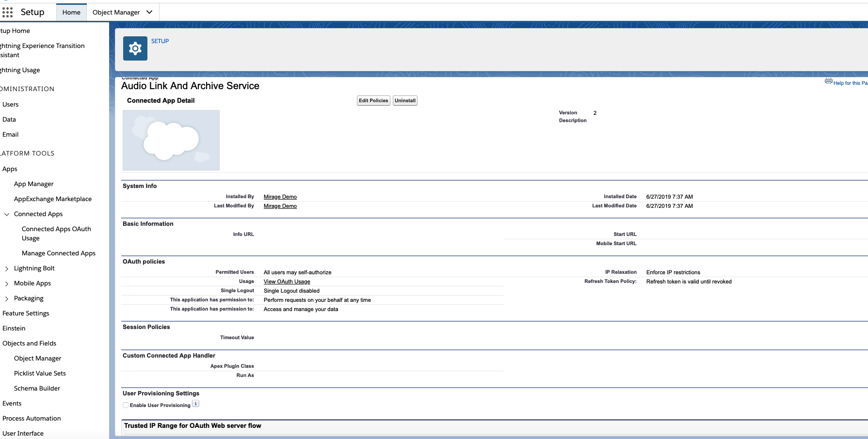Viewport: 868px width, 439px height.
Task: Enable User Provisioning checkbox
Action: click(126, 405)
